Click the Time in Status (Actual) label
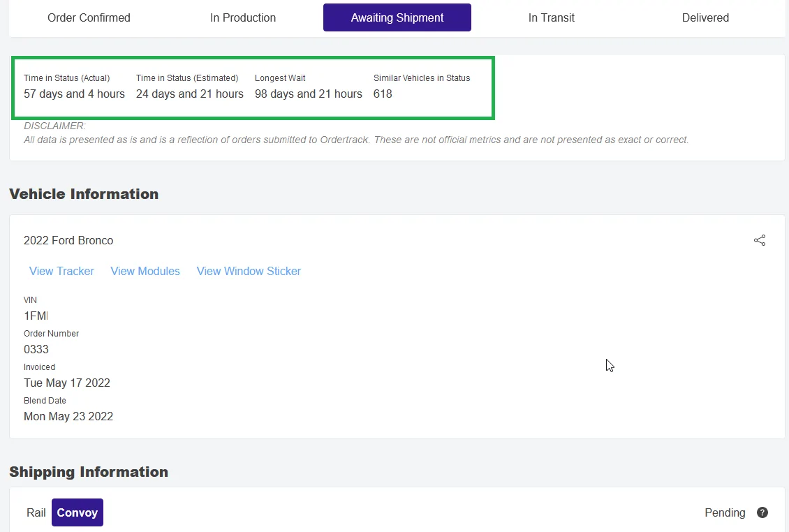Viewport: 789px width, 532px height. tap(66, 78)
